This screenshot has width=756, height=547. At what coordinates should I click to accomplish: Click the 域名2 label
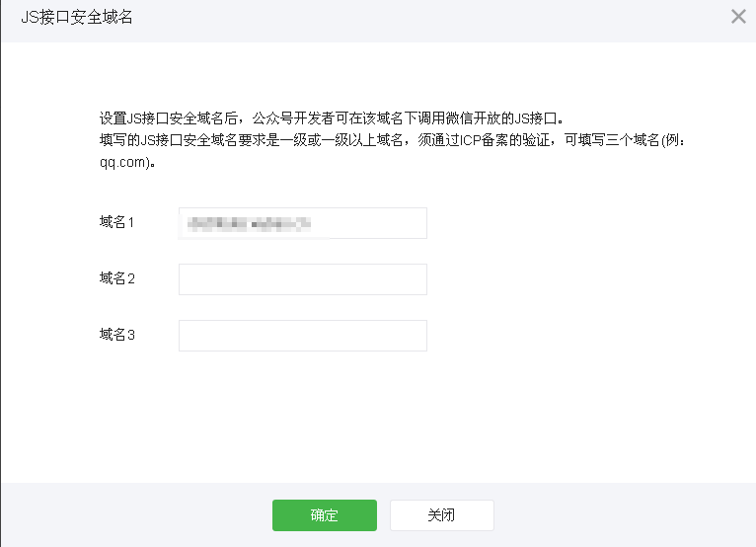116,279
